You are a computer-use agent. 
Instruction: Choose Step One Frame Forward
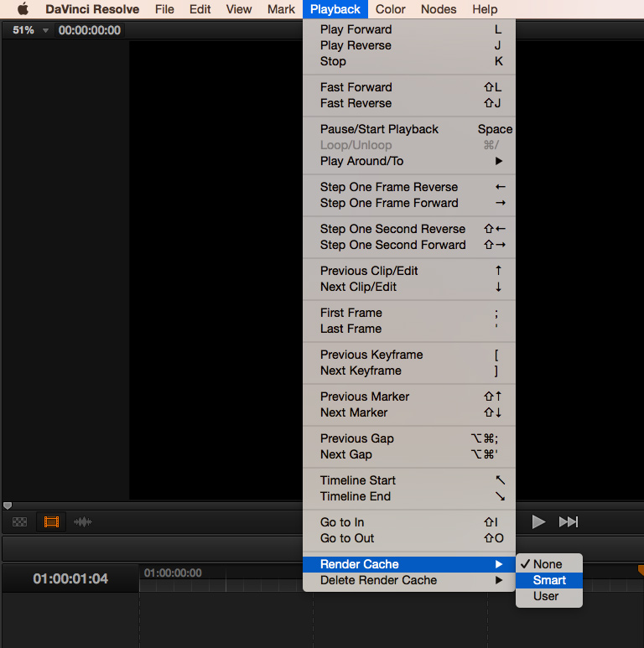[x=409, y=203]
